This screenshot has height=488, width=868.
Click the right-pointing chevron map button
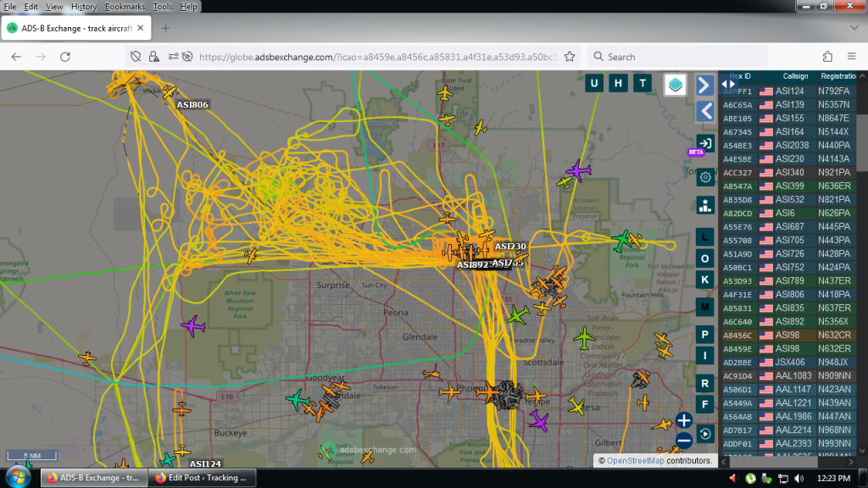(704, 86)
